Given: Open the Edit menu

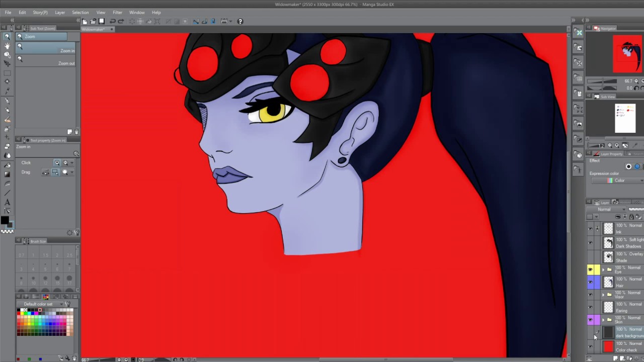Looking at the screenshot, I should pos(22,13).
